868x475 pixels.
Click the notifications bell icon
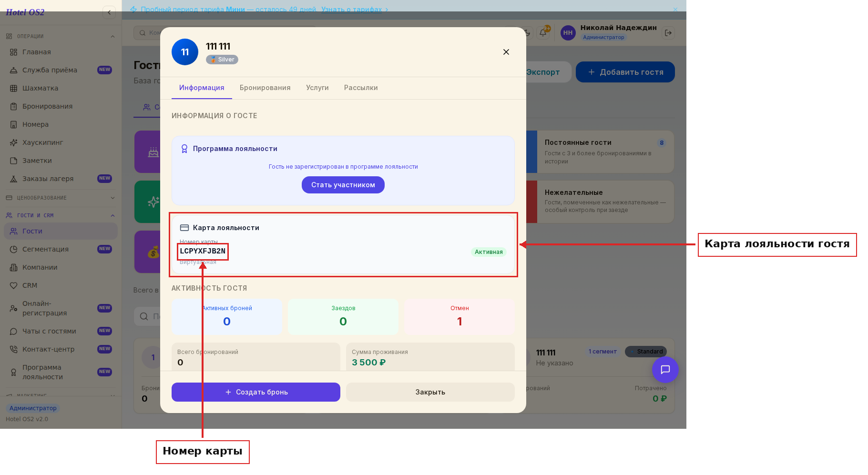click(x=543, y=33)
